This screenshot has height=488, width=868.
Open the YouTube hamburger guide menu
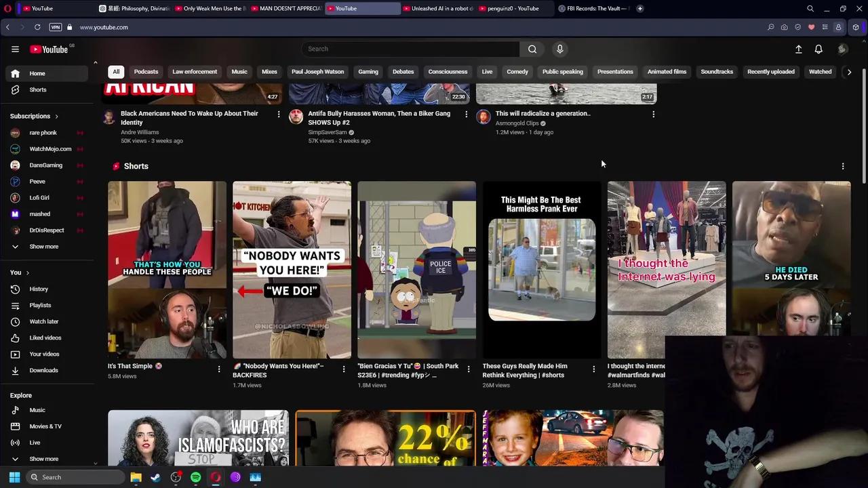coord(15,49)
